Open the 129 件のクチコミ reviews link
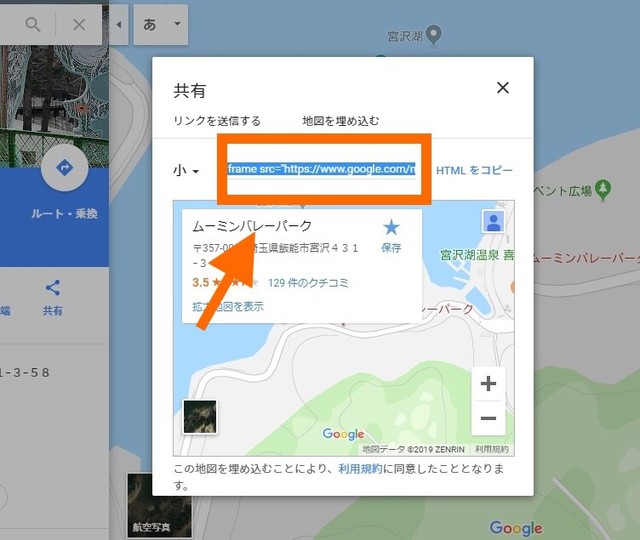The height and width of the screenshot is (540, 640). tap(308, 283)
